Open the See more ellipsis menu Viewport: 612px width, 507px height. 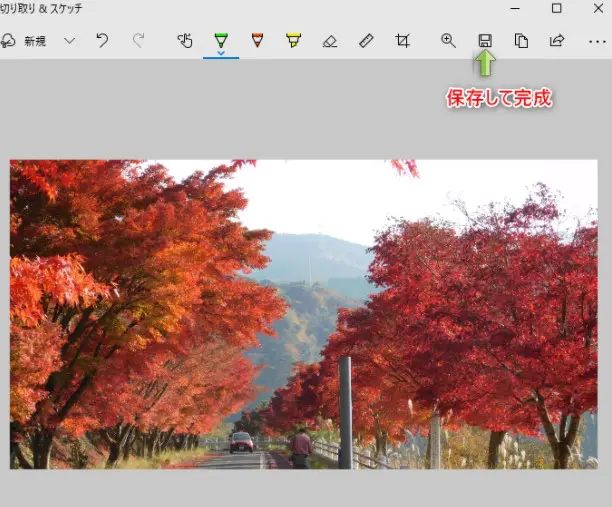click(597, 41)
